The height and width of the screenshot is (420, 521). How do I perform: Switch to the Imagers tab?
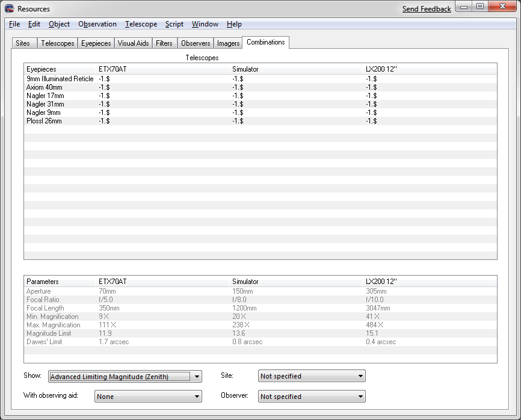228,43
